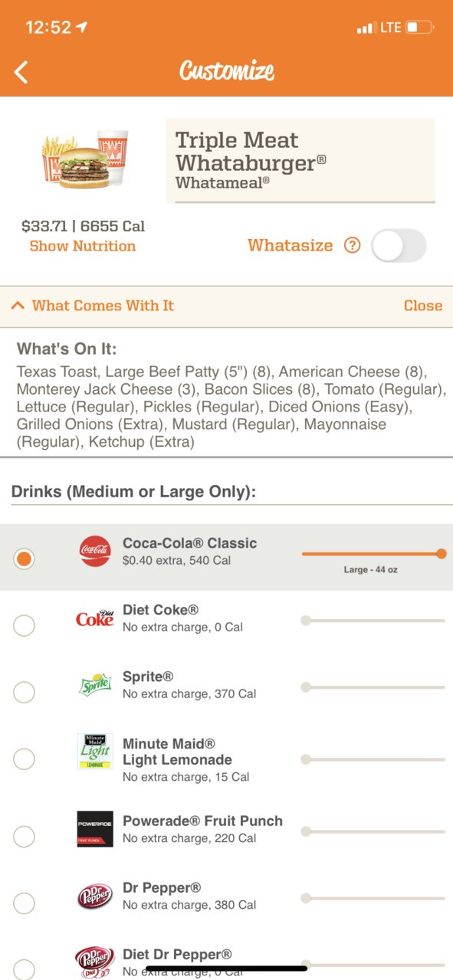Tap the Minute Maid Light Lemonade icon
This screenshot has width=453, height=980.
tap(95, 752)
